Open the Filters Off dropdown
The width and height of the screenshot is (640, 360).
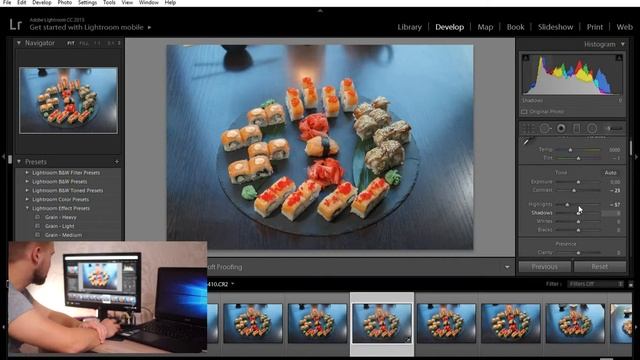(596, 284)
